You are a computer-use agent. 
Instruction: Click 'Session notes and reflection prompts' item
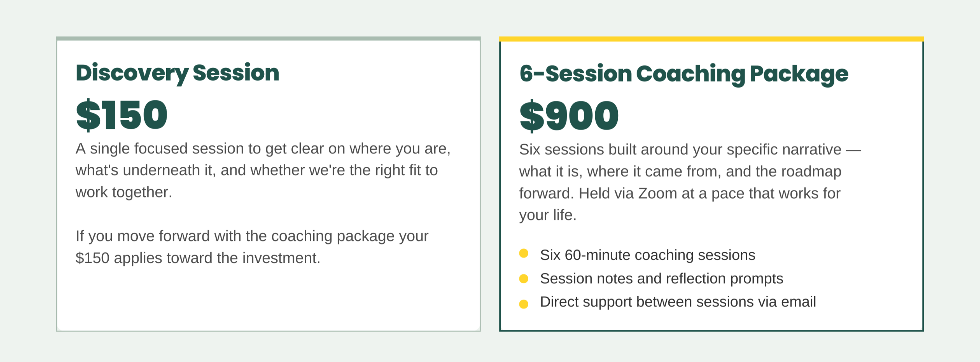pyautogui.click(x=661, y=279)
